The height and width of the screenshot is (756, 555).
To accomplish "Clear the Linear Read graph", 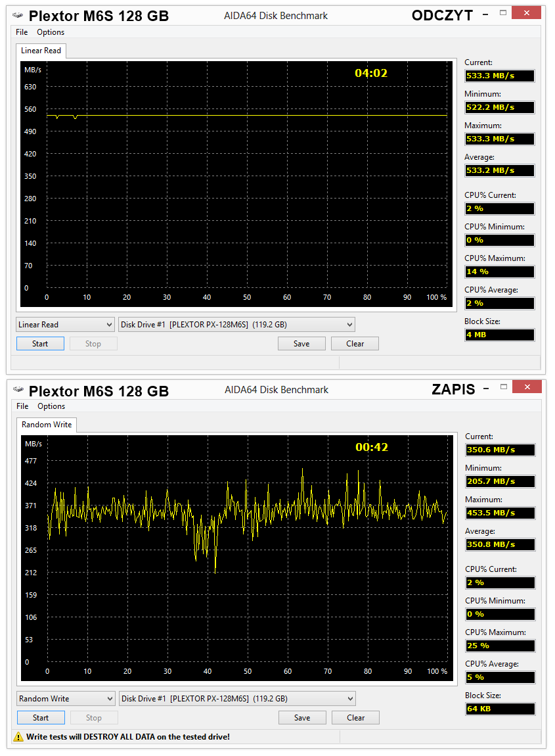I will click(x=355, y=344).
